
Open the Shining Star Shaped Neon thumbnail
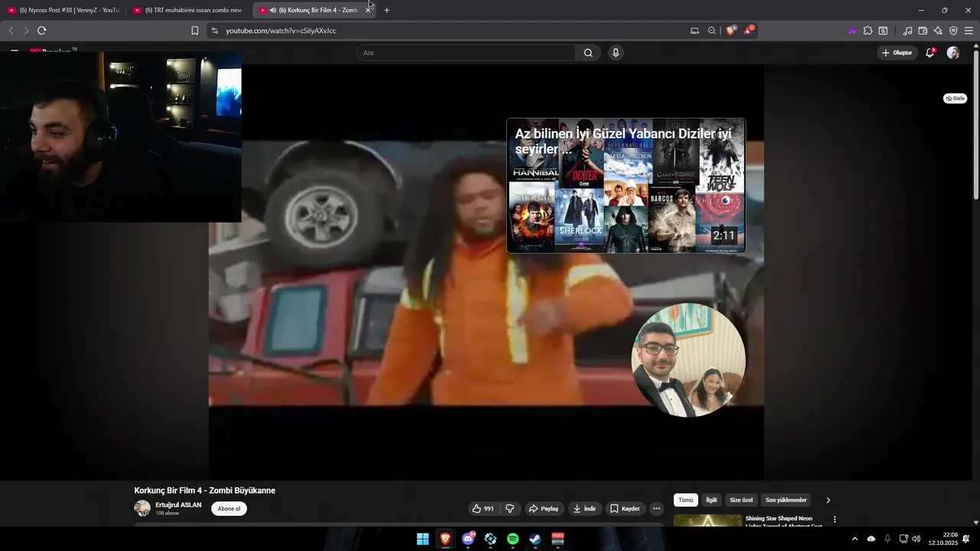[x=707, y=520]
